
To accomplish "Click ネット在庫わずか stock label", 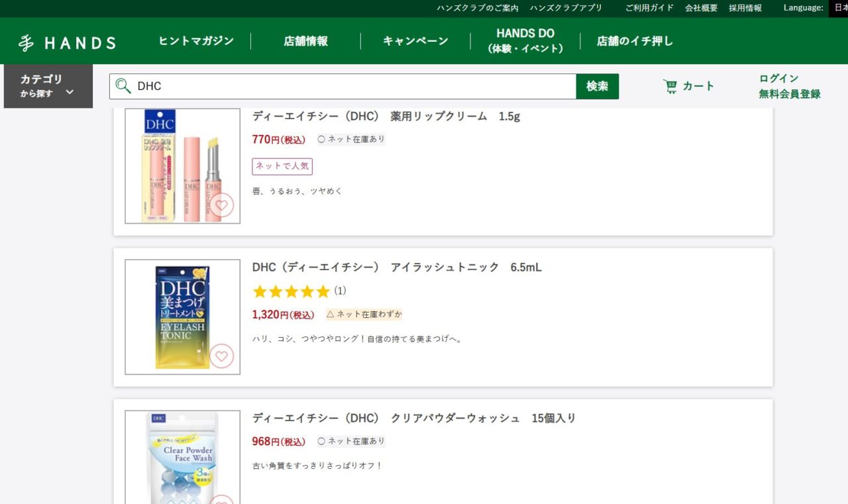I will tap(364, 315).
